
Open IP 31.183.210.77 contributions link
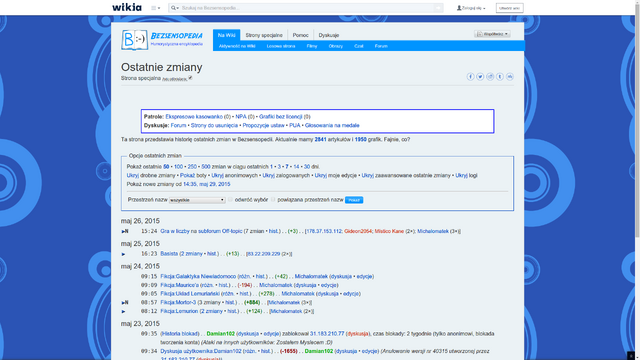tap(327, 333)
